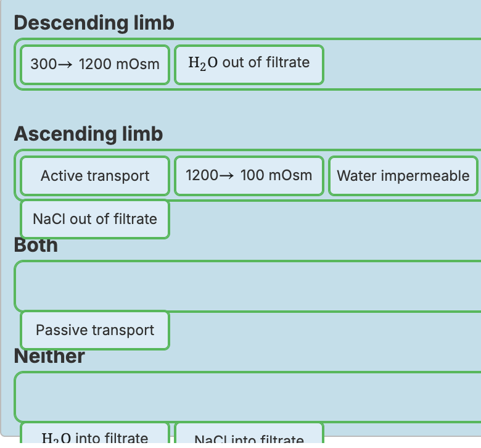The image size is (481, 448).
Task: Click the Descending limb heading
Action: pos(94,23)
